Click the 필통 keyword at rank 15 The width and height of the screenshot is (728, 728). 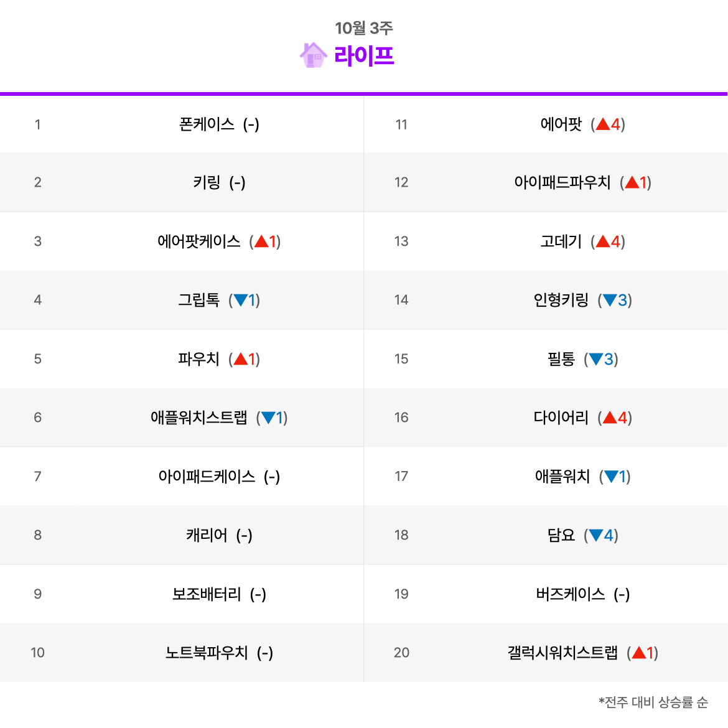tap(561, 359)
